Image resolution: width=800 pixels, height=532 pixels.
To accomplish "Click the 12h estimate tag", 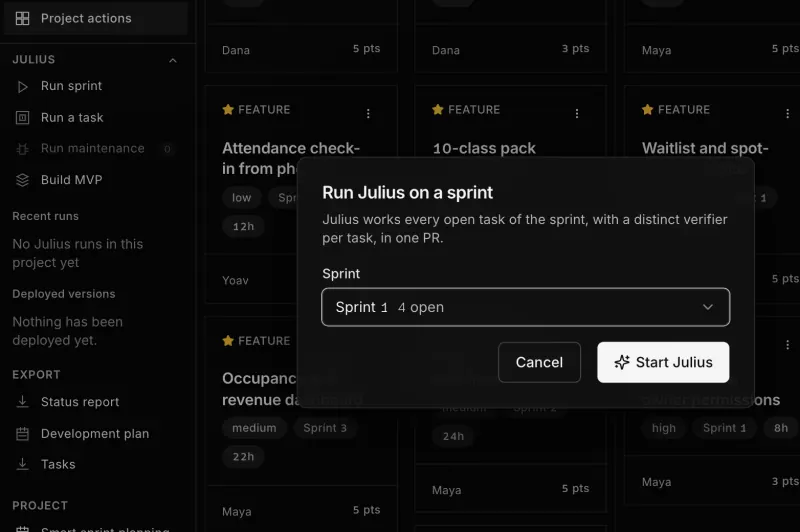I will [x=243, y=226].
